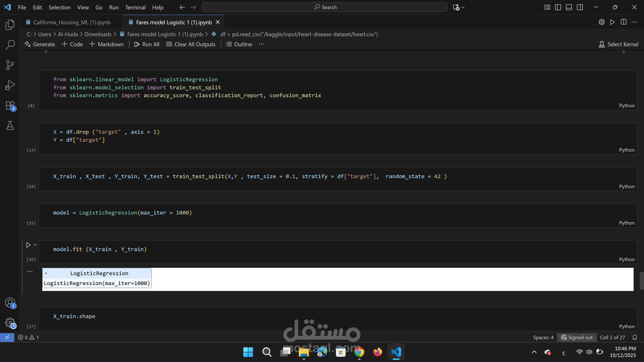Click Clear All Outputs

(x=191, y=44)
